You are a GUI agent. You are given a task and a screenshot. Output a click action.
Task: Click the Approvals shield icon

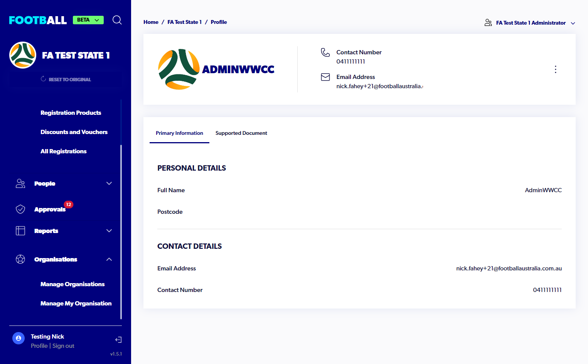pyautogui.click(x=20, y=209)
